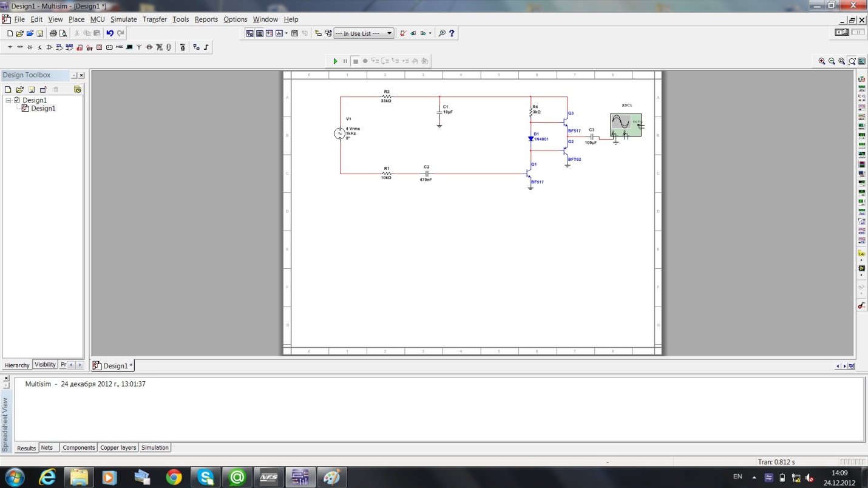Image resolution: width=868 pixels, height=488 pixels.
Task: Open the File menu
Action: point(19,19)
